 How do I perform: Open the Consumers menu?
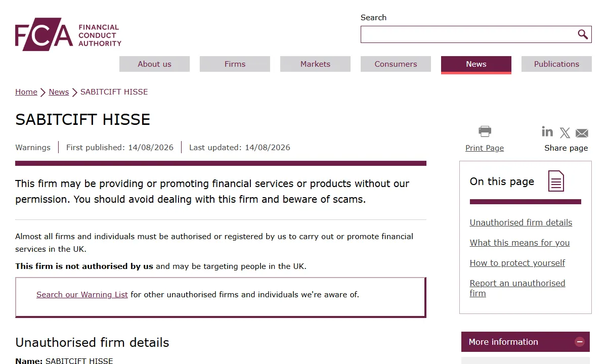396,64
